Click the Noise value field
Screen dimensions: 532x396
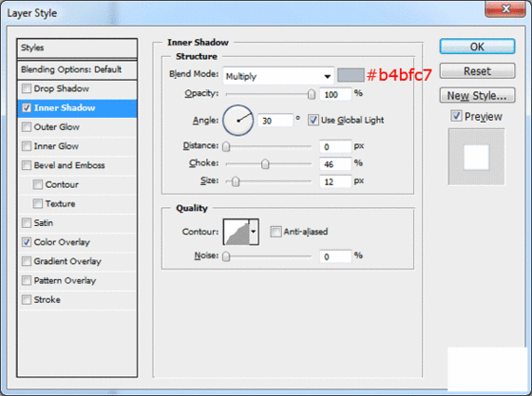(x=335, y=256)
